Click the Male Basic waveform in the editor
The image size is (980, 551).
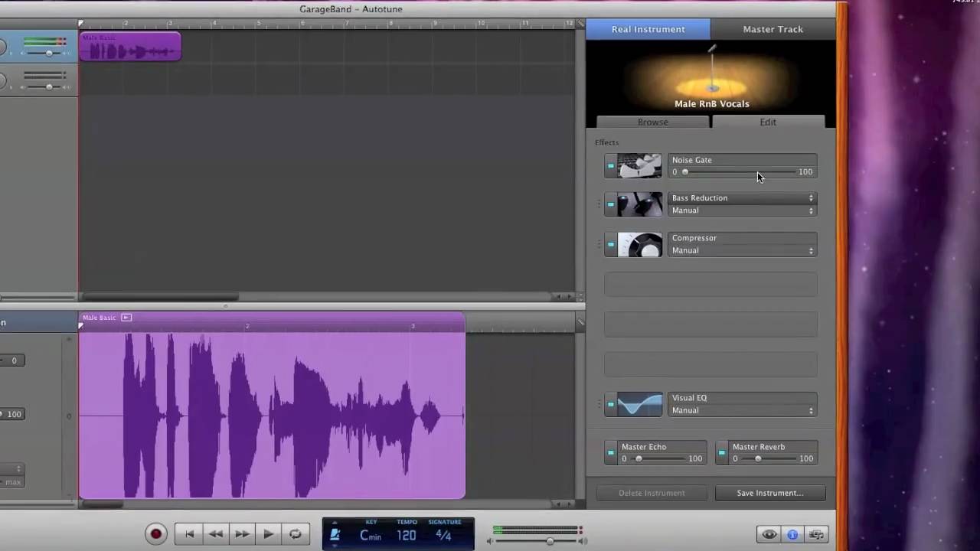pyautogui.click(x=272, y=416)
